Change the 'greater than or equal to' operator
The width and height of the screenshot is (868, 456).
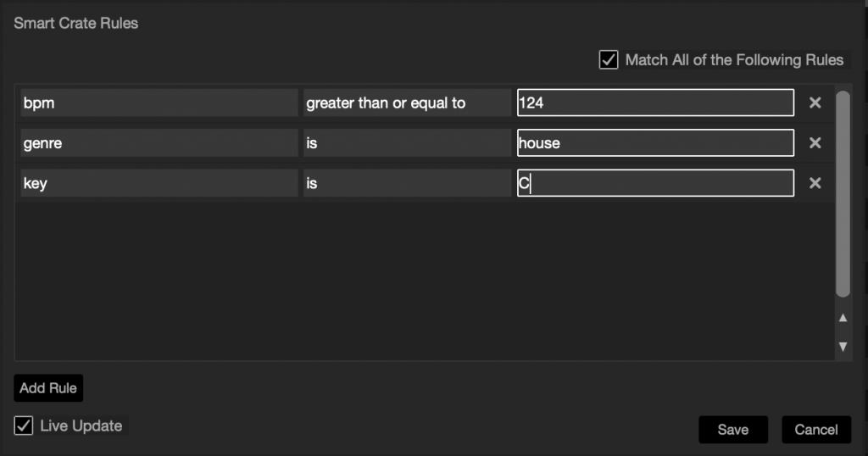[407, 103]
